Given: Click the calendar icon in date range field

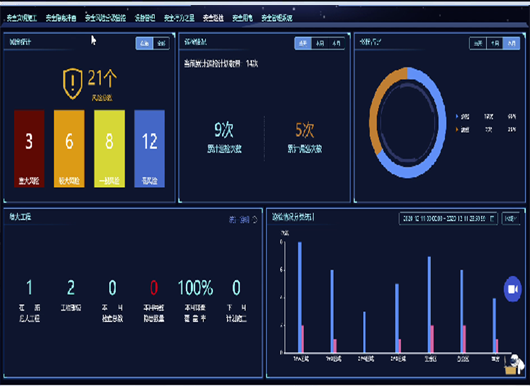Looking at the screenshot, I should (x=492, y=218).
